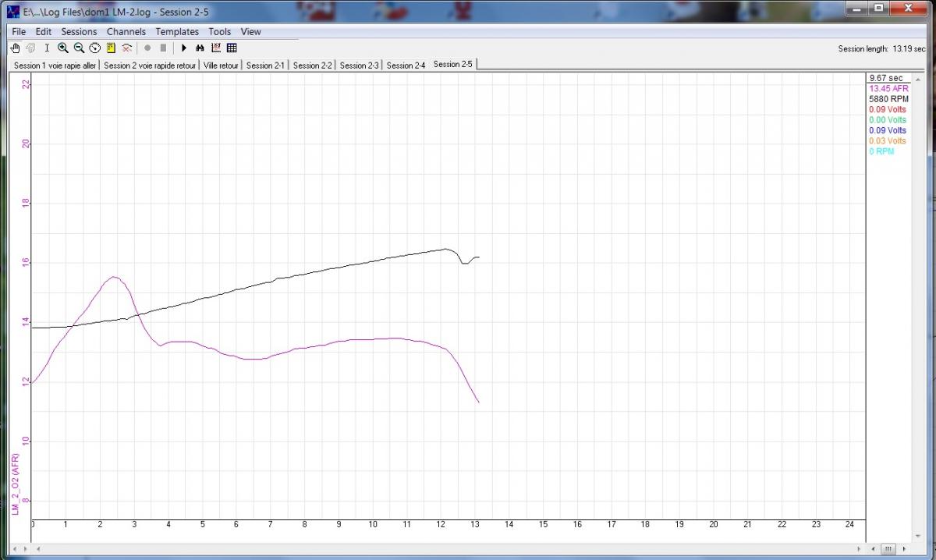Click the graph horizontal scrollbar right arrow

[x=860, y=548]
